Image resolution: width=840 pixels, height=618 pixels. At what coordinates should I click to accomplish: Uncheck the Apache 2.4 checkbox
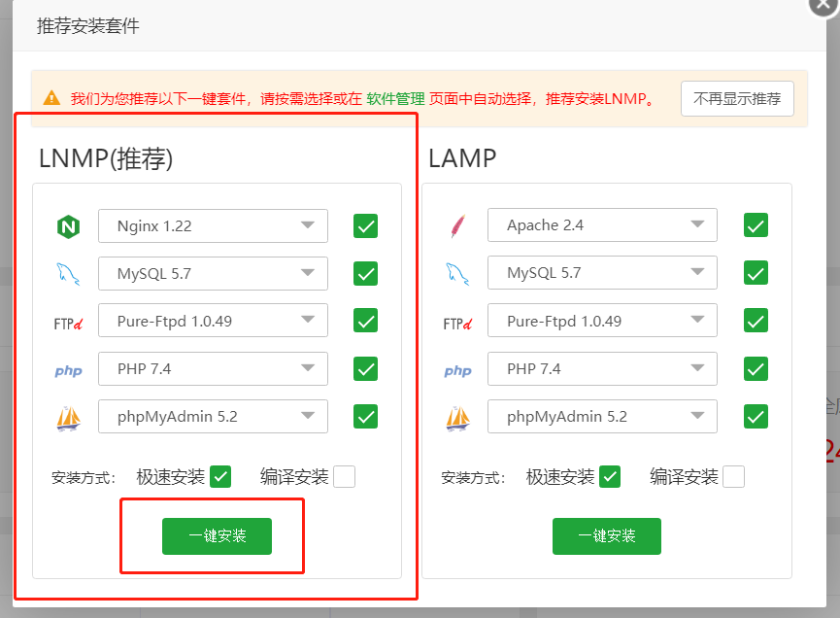coord(756,224)
